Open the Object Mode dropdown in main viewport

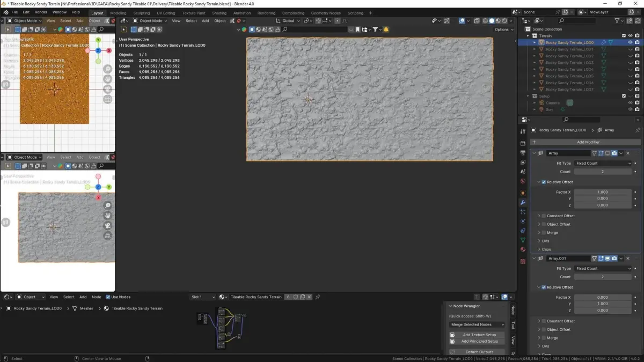coord(150,21)
